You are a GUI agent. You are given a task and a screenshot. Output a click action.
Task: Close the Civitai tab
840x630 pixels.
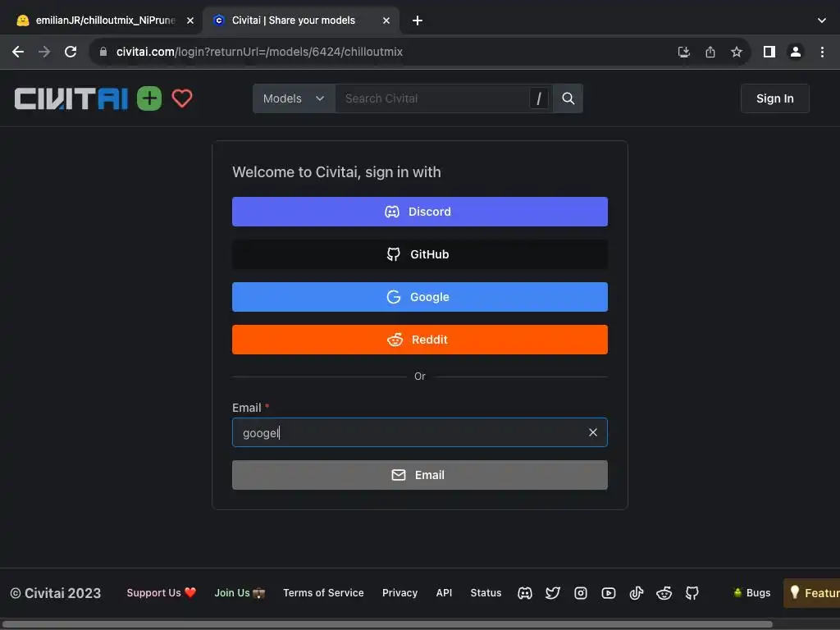pyautogui.click(x=386, y=21)
